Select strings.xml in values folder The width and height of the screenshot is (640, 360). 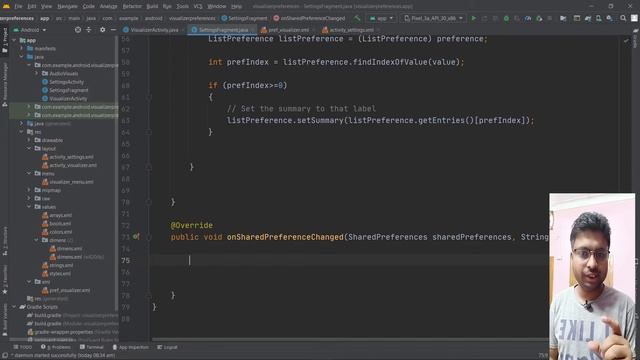point(61,265)
